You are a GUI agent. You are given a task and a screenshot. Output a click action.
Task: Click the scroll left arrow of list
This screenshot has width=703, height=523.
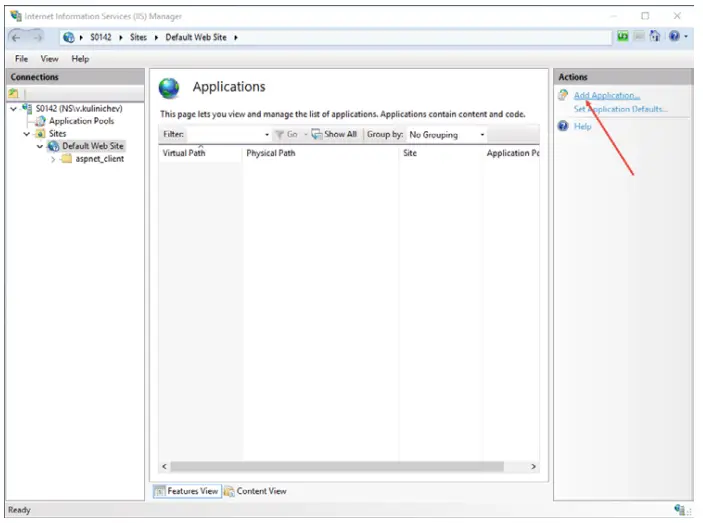[165, 467]
